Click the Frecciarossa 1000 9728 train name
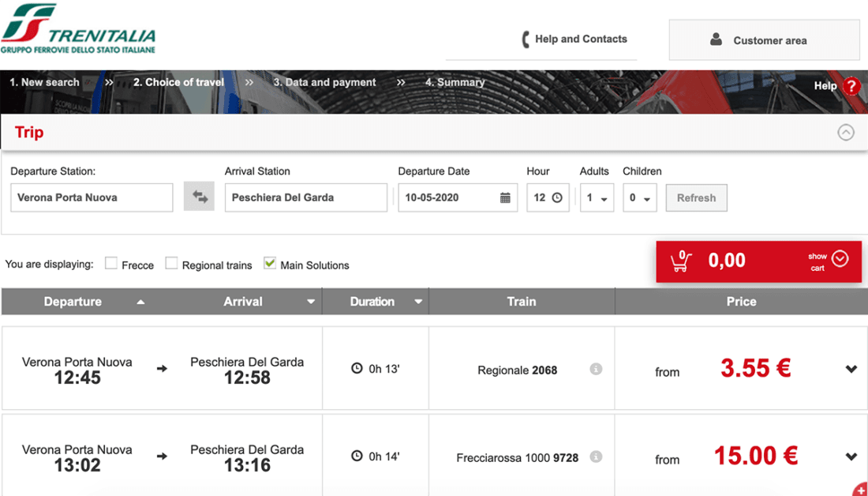Image resolution: width=868 pixels, height=496 pixels. click(x=518, y=458)
